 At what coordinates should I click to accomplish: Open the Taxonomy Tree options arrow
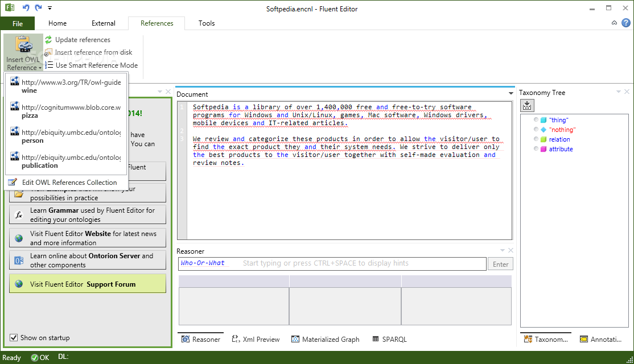click(x=618, y=92)
